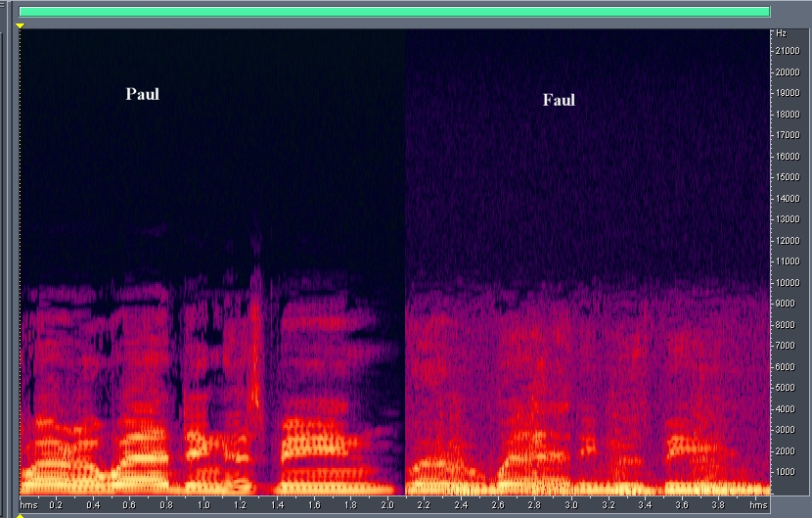Click the 3.0 mark on time ruler
The image size is (812, 518).
coord(571,505)
